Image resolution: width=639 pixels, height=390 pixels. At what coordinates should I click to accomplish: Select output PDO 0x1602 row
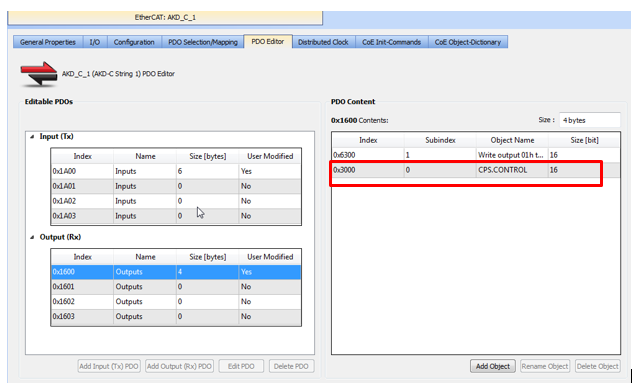click(x=176, y=302)
